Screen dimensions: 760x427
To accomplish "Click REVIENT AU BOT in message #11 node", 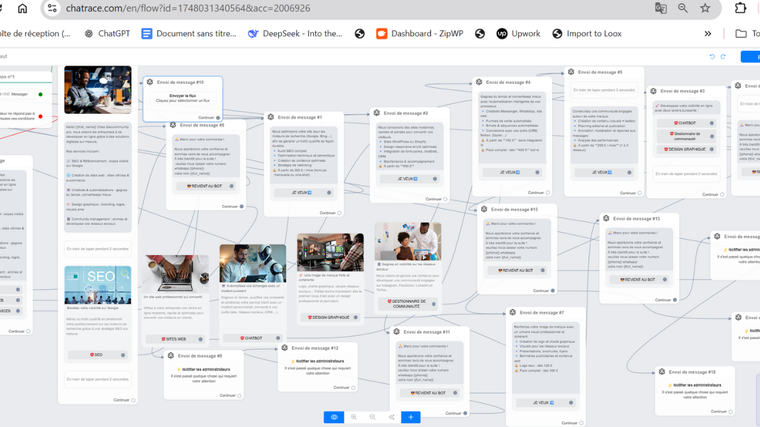I will [429, 393].
